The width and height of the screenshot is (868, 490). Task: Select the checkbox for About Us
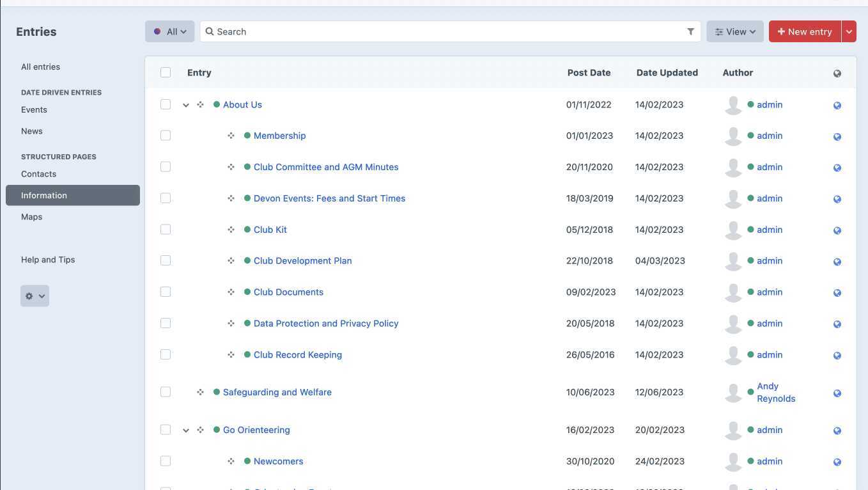(166, 104)
